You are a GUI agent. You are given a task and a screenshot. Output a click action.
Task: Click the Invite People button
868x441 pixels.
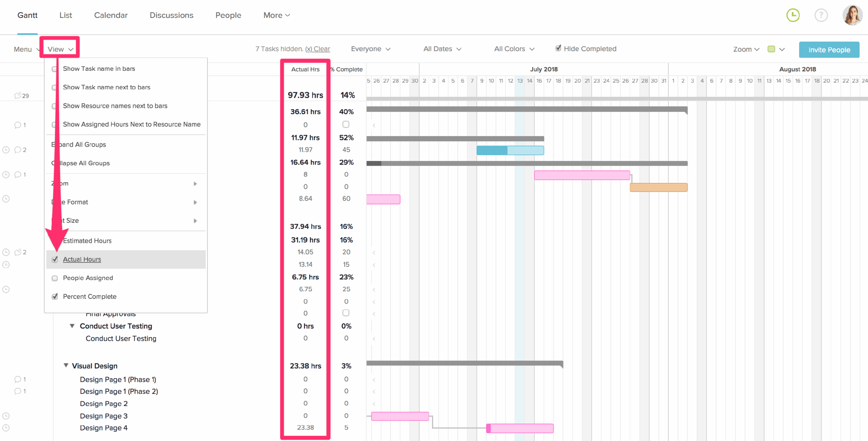tap(829, 49)
